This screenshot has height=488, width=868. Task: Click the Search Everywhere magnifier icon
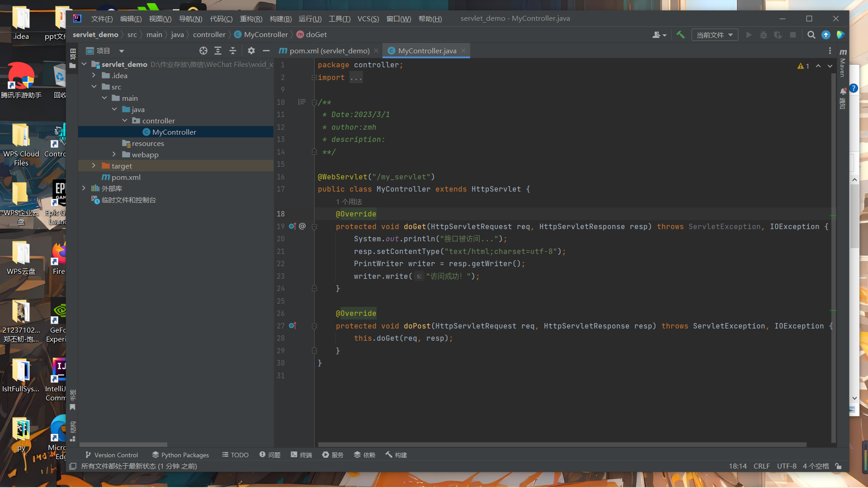811,35
